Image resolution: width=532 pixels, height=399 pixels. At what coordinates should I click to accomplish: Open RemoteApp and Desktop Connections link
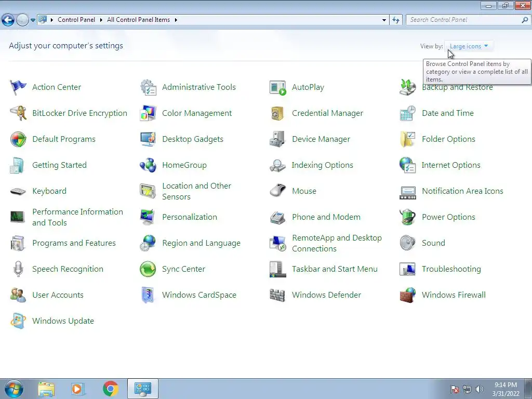pos(337,243)
